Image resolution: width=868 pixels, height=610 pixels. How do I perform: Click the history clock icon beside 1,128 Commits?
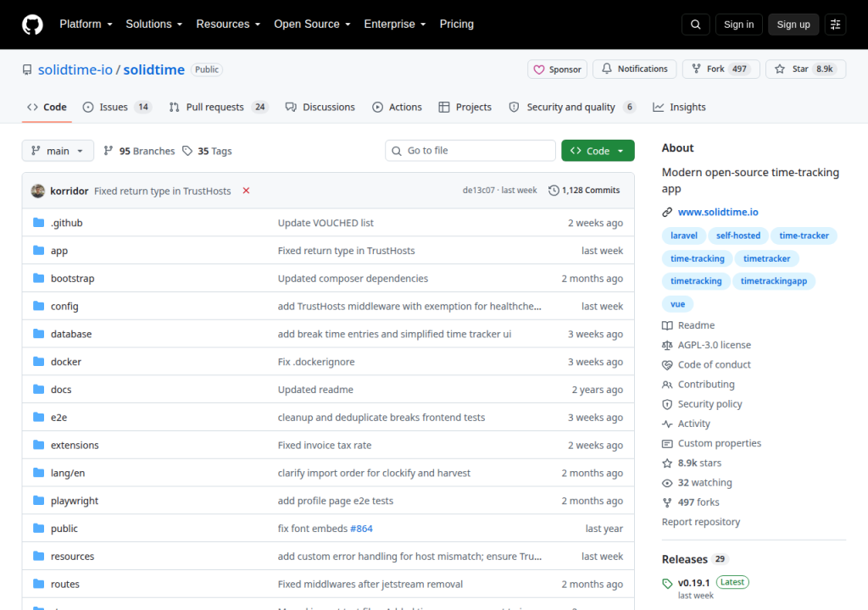point(553,191)
